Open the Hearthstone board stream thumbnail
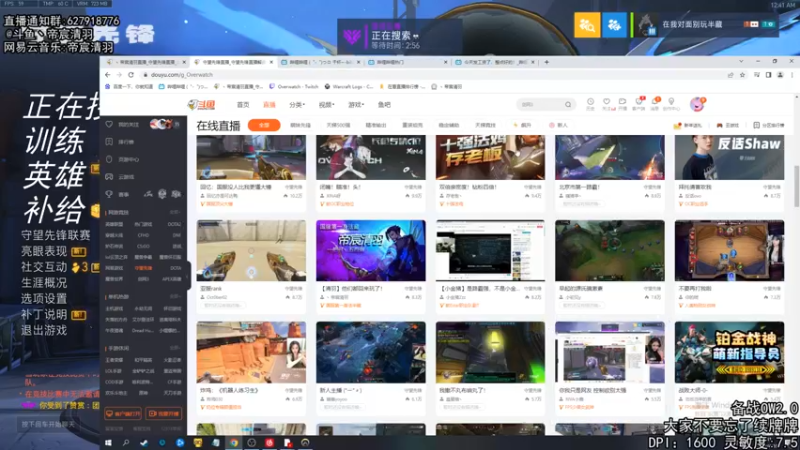The width and height of the screenshot is (800, 450). pyautogui.click(x=729, y=251)
